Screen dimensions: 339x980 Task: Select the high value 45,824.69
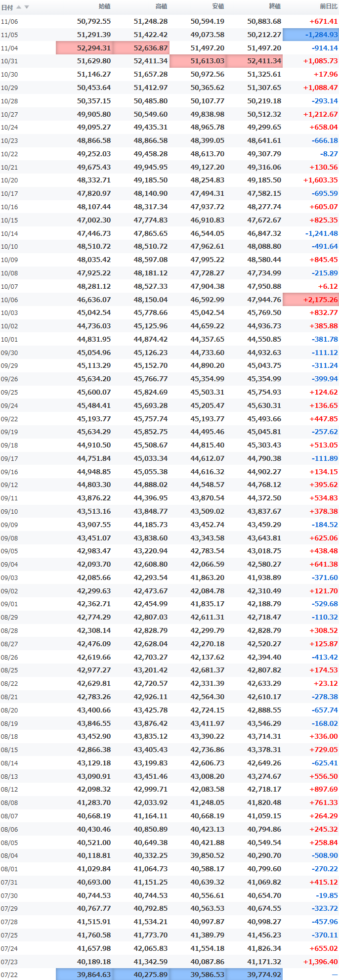point(150,392)
